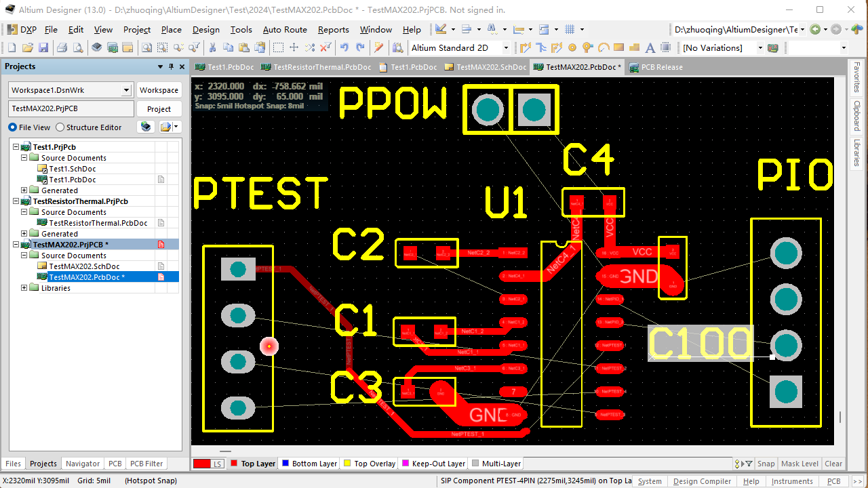
Task: Click the compile project icon in Projects panel
Action: coord(145,127)
